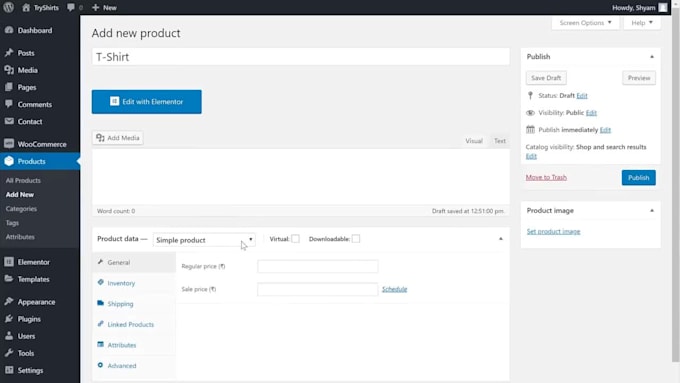
Task: Click the Preview button
Action: pos(639,78)
